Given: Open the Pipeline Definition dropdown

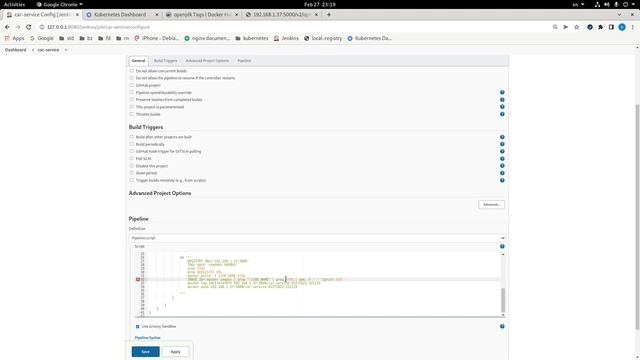Looking at the screenshot, I should point(318,238).
